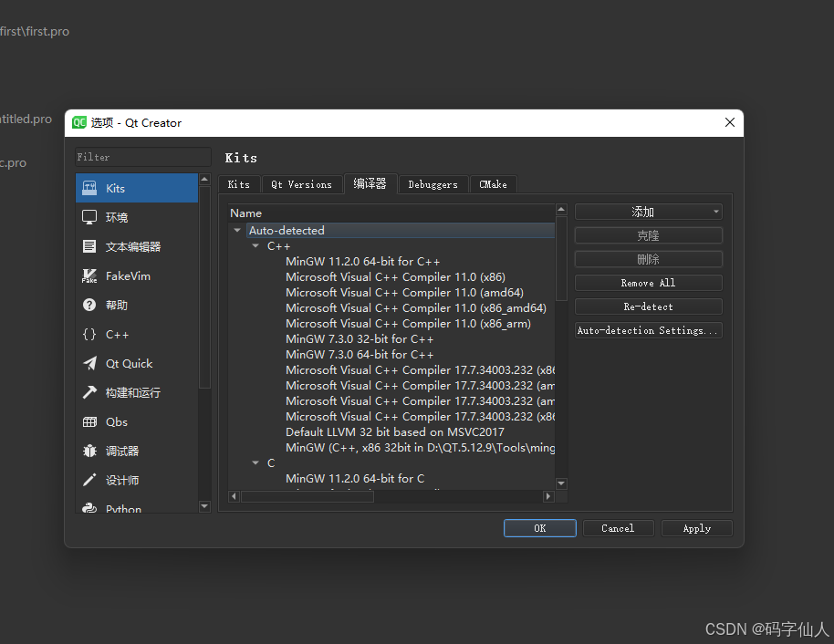
Task: Click the Re-detect button
Action: click(649, 306)
